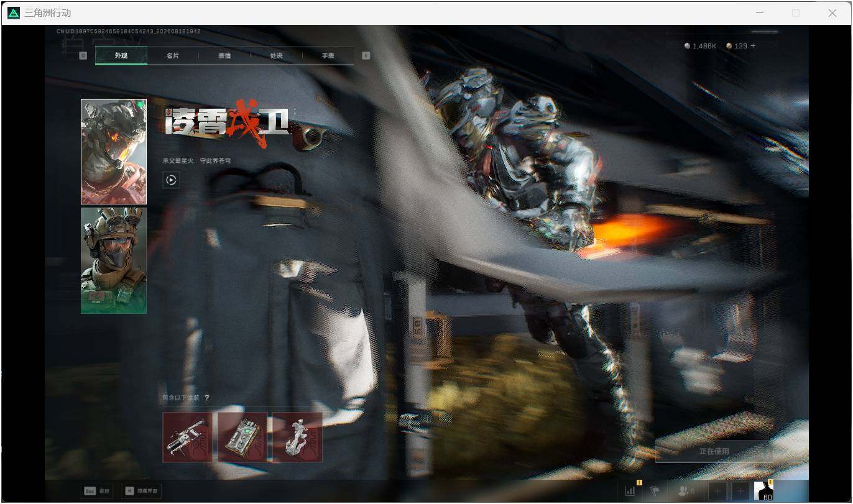
Task: Close the 三角洲行动 window
Action: (x=832, y=12)
